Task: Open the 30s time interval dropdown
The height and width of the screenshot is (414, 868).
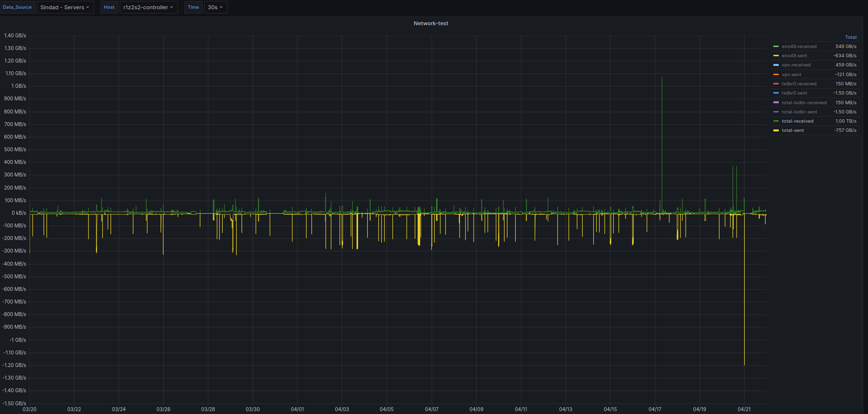Action: coord(215,7)
